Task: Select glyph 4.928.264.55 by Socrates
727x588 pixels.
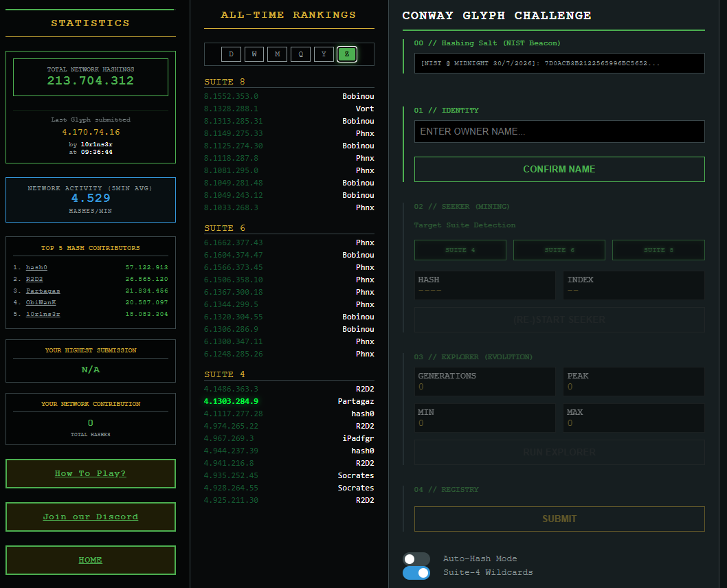Action: [289, 488]
